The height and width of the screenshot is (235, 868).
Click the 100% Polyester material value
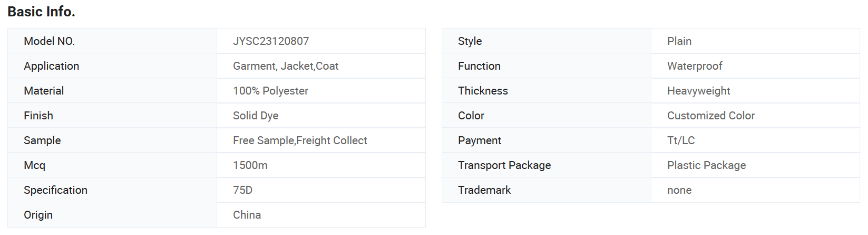click(x=270, y=91)
